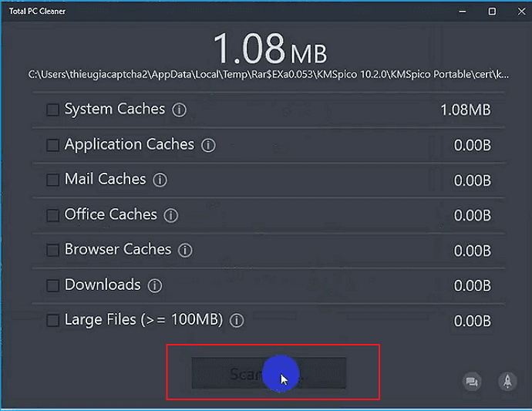Open the feedback chat bubble icon
This screenshot has width=532, height=411.
pos(472,382)
